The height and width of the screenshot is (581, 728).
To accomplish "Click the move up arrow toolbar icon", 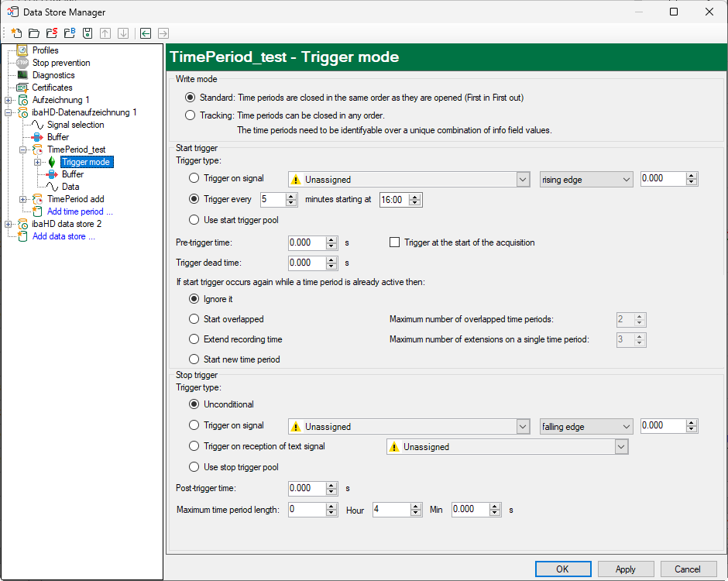I will (x=105, y=33).
